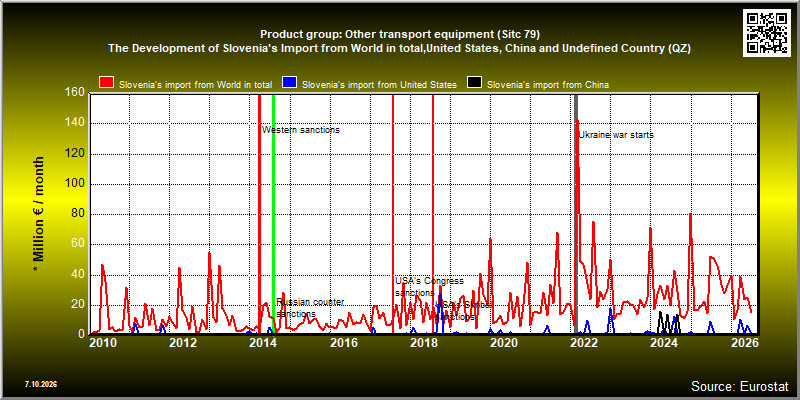Viewport: 800px width, 400px height.
Task: Click the "Ukraine war starts" annotation
Action: click(616, 135)
